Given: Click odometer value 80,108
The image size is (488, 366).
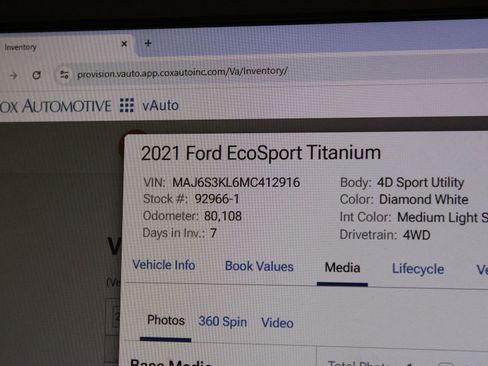Looking at the screenshot, I should (x=223, y=216).
